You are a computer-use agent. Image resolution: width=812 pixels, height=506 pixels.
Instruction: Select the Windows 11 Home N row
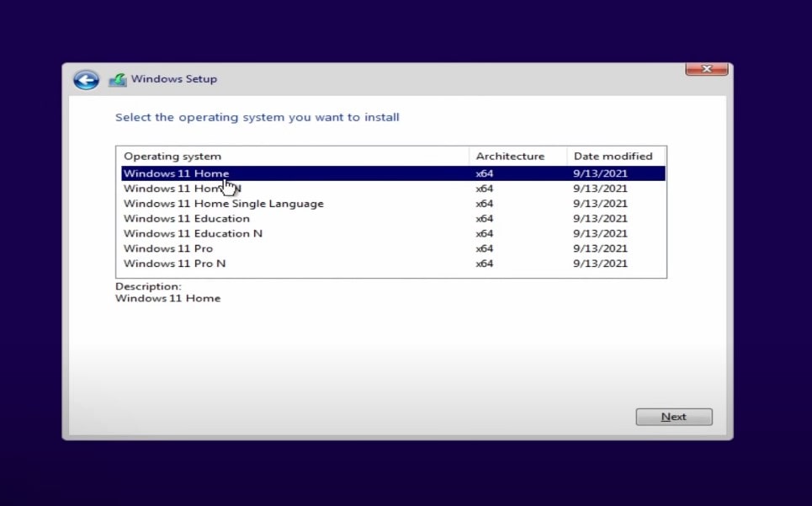tap(393, 189)
